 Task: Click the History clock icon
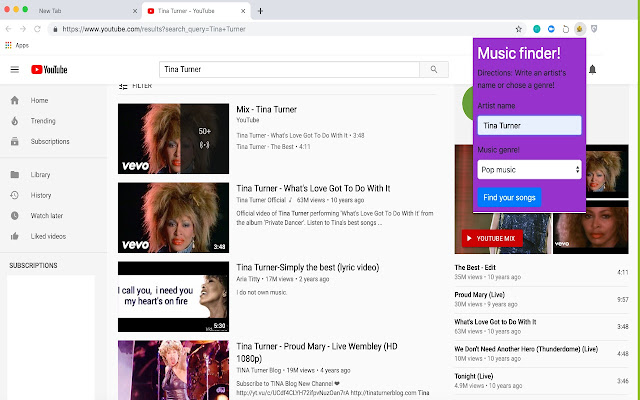(15, 195)
